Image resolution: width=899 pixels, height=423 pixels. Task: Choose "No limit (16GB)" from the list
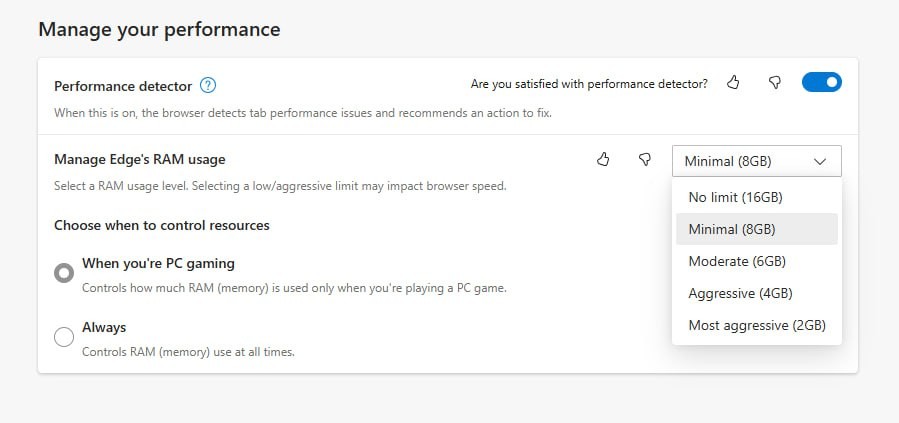(735, 197)
